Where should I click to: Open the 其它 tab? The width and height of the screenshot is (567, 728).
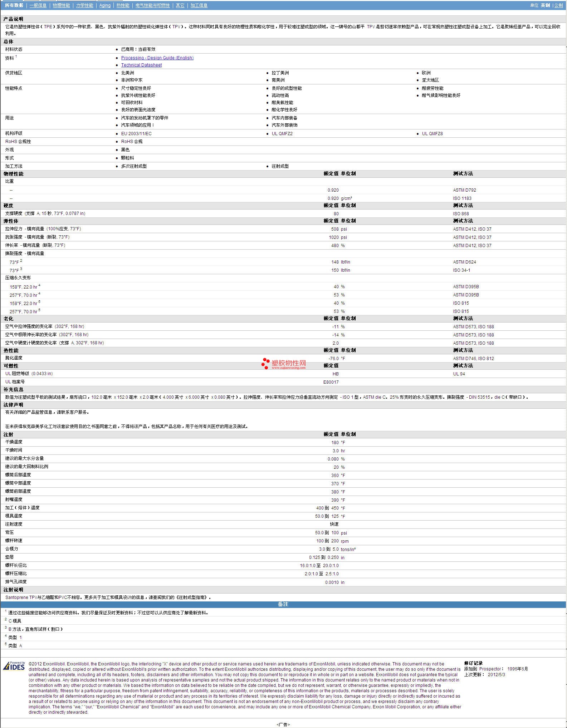[x=180, y=5]
